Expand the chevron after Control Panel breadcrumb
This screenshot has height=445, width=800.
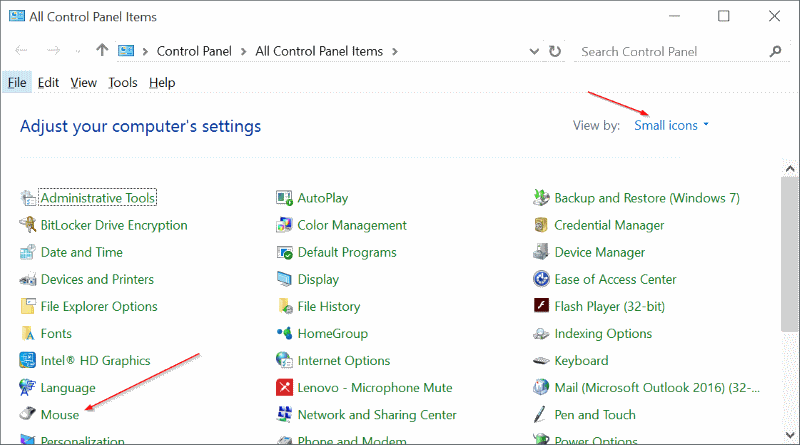click(243, 52)
